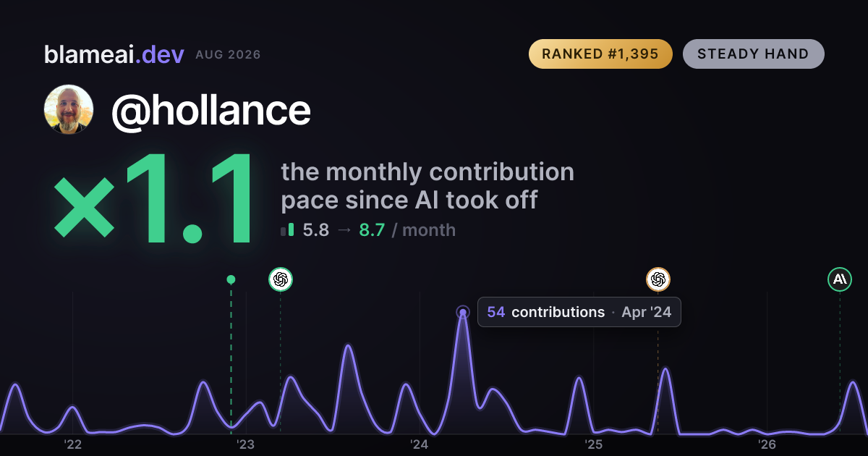868x456 pixels.
Task: Click the Anthropic marker icon
Action: (840, 279)
